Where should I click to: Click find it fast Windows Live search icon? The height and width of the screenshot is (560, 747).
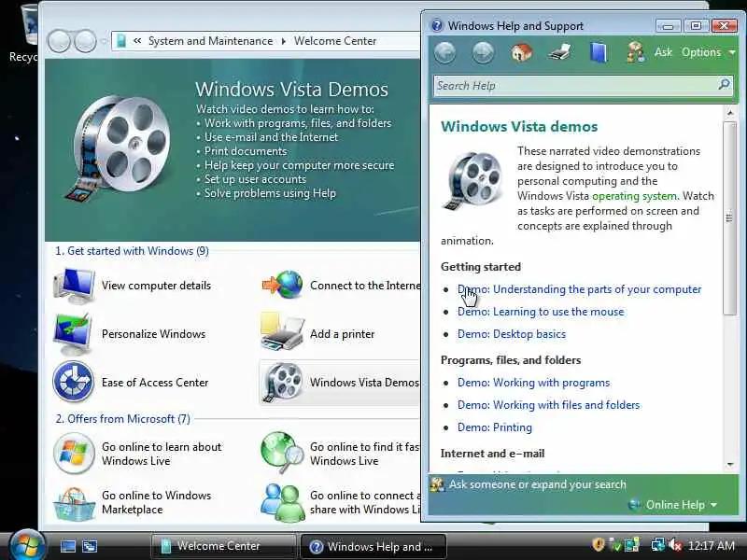[282, 452]
